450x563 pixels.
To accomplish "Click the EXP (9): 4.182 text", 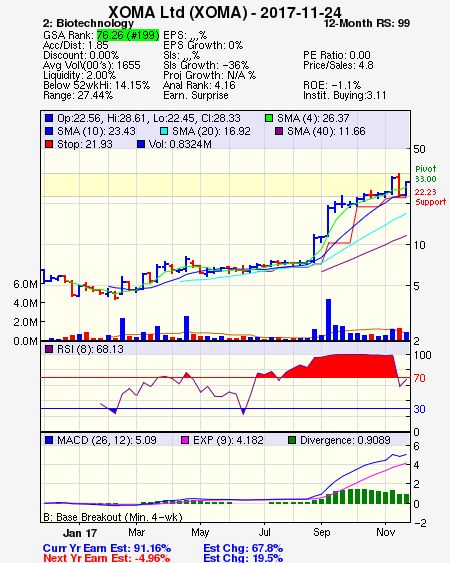I will [x=228, y=440].
